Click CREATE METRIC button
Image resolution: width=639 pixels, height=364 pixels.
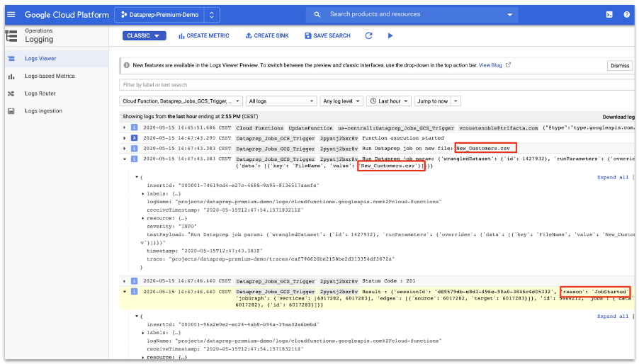[204, 36]
